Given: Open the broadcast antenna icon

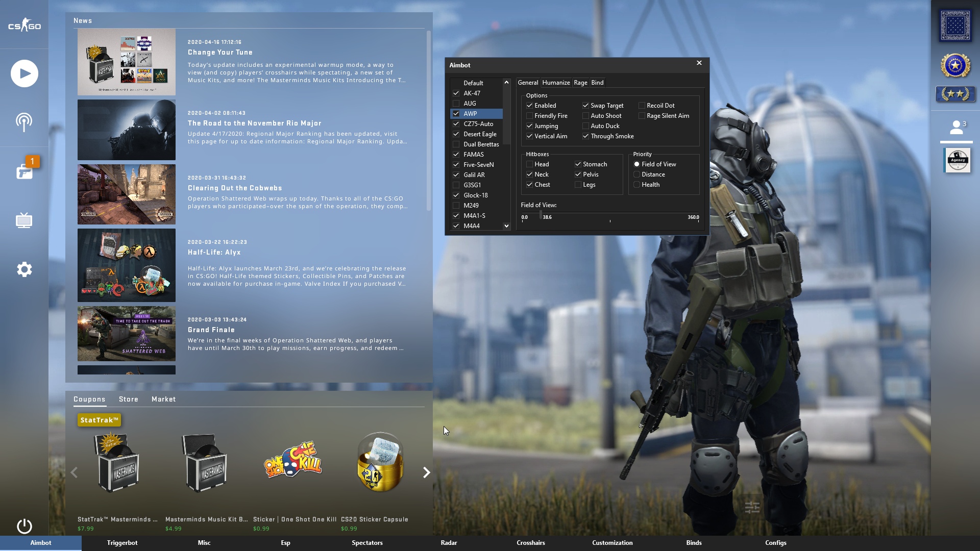Looking at the screenshot, I should (24, 122).
